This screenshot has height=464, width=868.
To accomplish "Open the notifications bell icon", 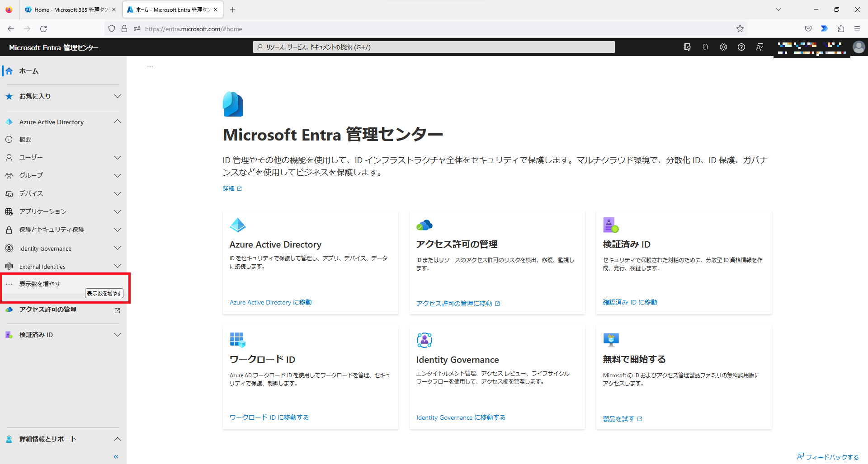I will pos(705,47).
